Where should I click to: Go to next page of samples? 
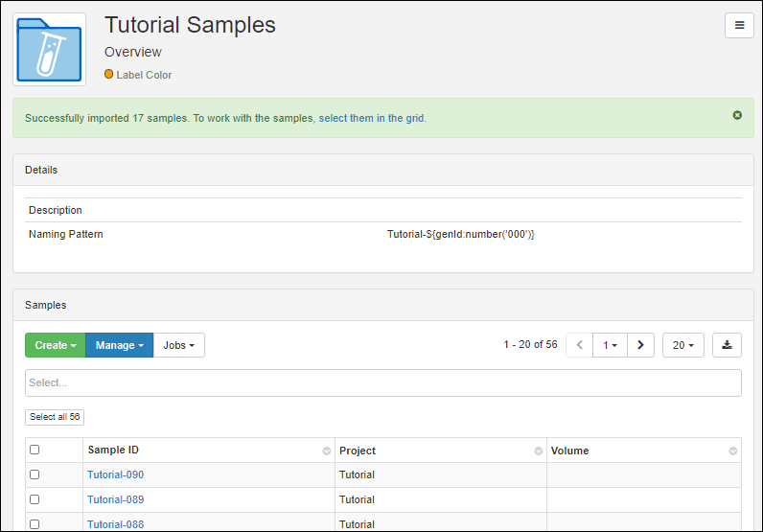click(640, 345)
